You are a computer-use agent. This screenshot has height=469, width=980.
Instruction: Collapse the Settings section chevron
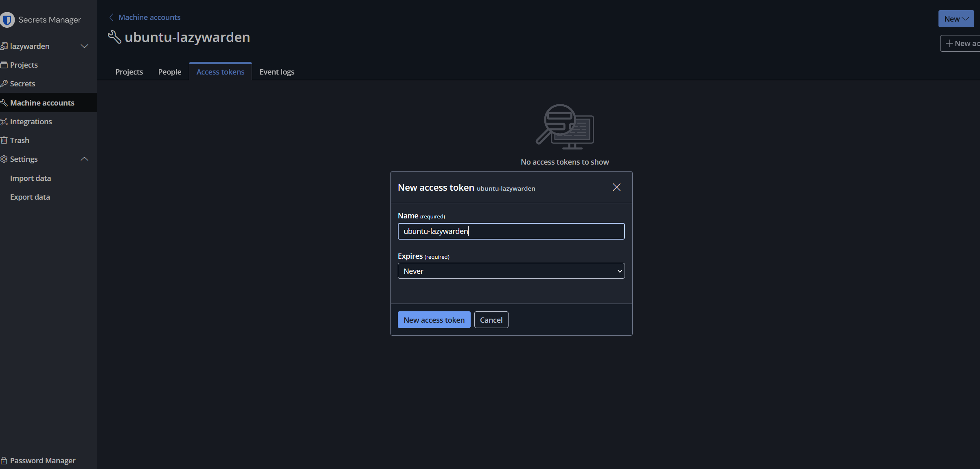[x=84, y=159]
